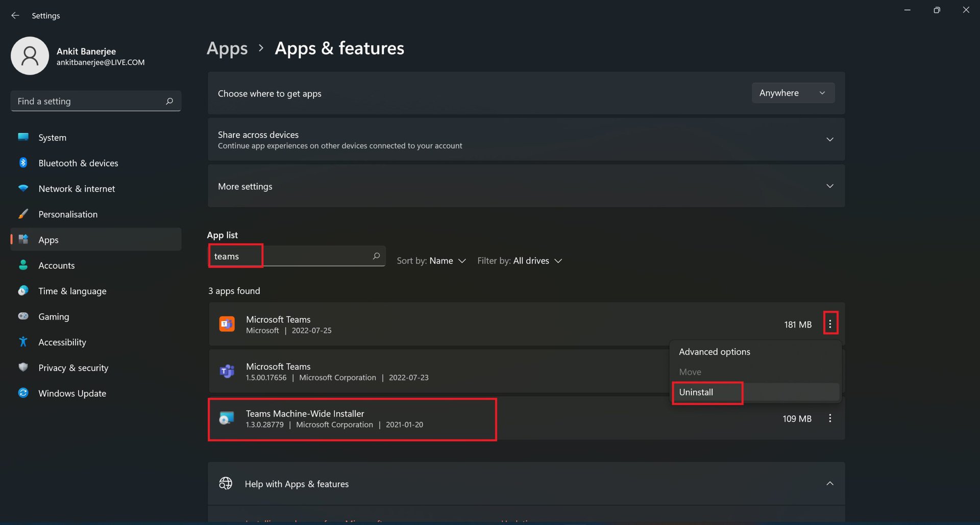The width and height of the screenshot is (980, 525).
Task: Open the Anywhere dropdown for app sources
Action: pos(793,93)
